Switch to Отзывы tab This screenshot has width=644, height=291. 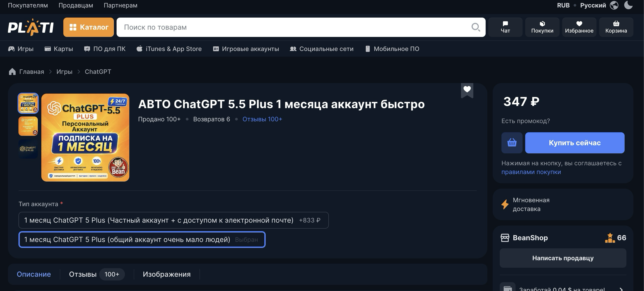click(97, 274)
